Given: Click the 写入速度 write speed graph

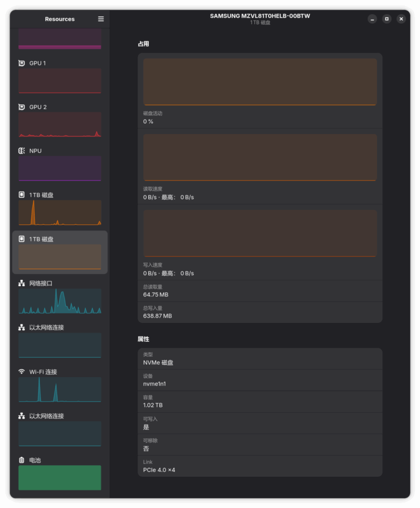Looking at the screenshot, I should click(260, 233).
